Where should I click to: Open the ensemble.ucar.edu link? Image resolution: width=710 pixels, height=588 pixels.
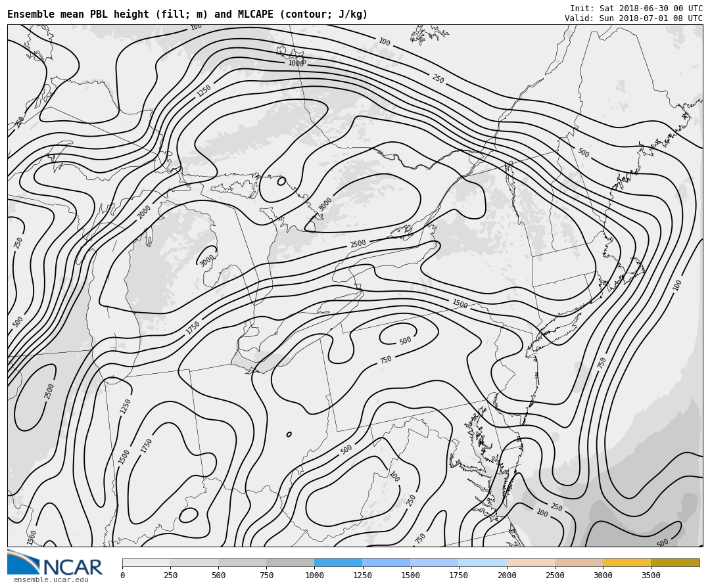[x=51, y=580]
